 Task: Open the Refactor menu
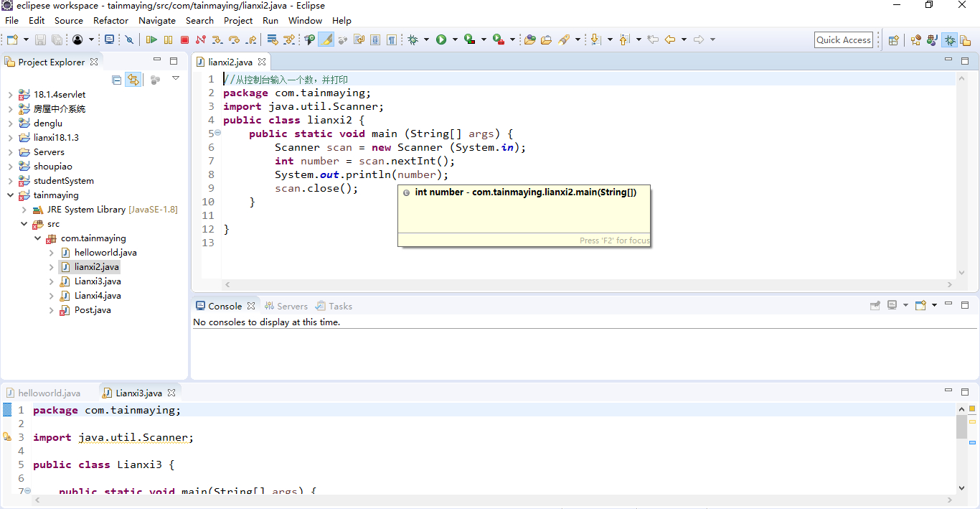coord(110,21)
